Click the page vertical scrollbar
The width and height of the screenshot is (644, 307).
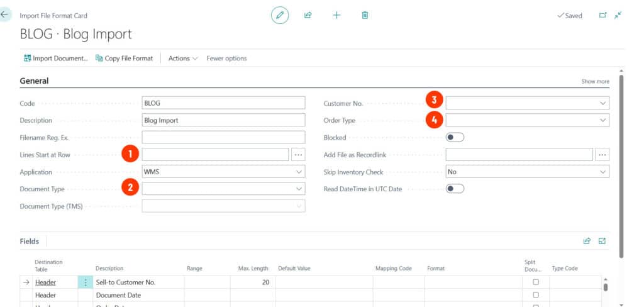621,167
